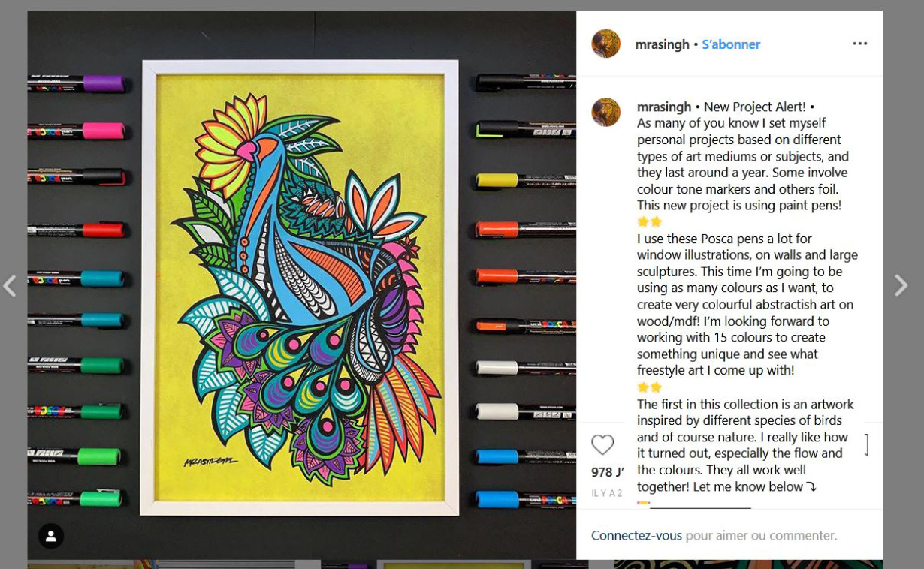
Task: View the likes count 978 J'aime
Action: click(607, 472)
